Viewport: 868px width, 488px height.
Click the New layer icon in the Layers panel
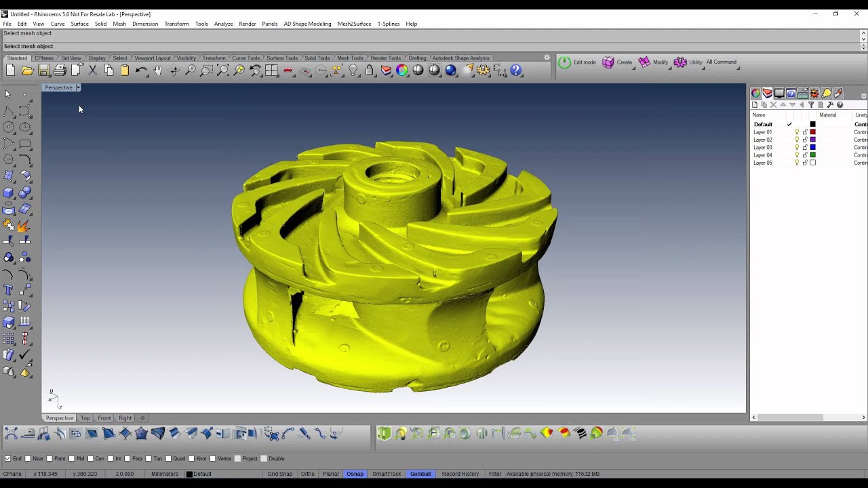tap(755, 105)
